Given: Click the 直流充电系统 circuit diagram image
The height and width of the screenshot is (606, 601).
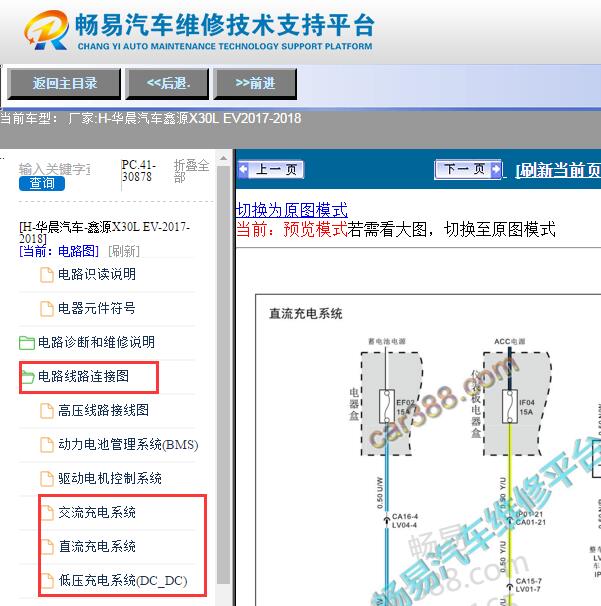Looking at the screenshot, I should 428,450.
